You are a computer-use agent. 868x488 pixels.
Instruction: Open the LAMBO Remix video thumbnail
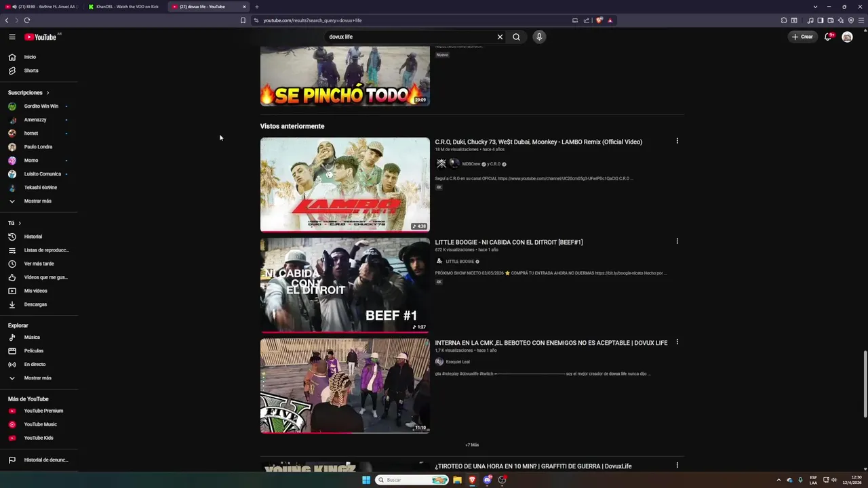(x=344, y=184)
